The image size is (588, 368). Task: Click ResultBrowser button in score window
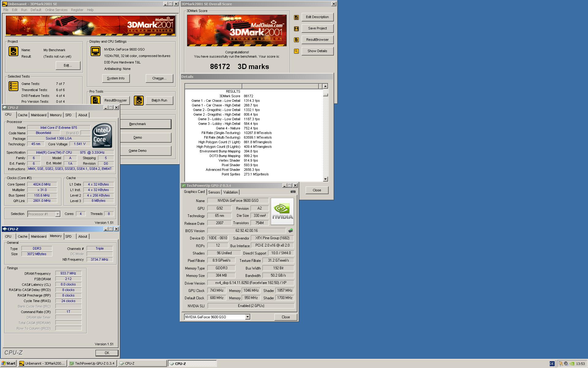point(317,40)
